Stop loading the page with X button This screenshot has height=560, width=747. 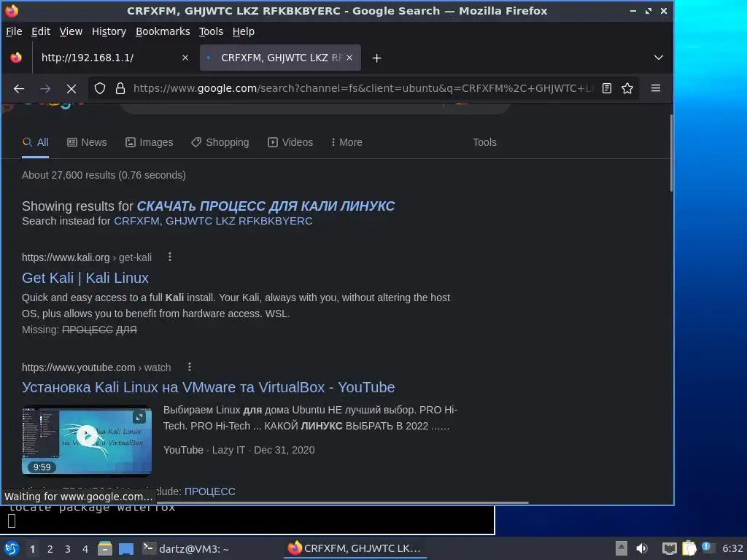point(71,88)
